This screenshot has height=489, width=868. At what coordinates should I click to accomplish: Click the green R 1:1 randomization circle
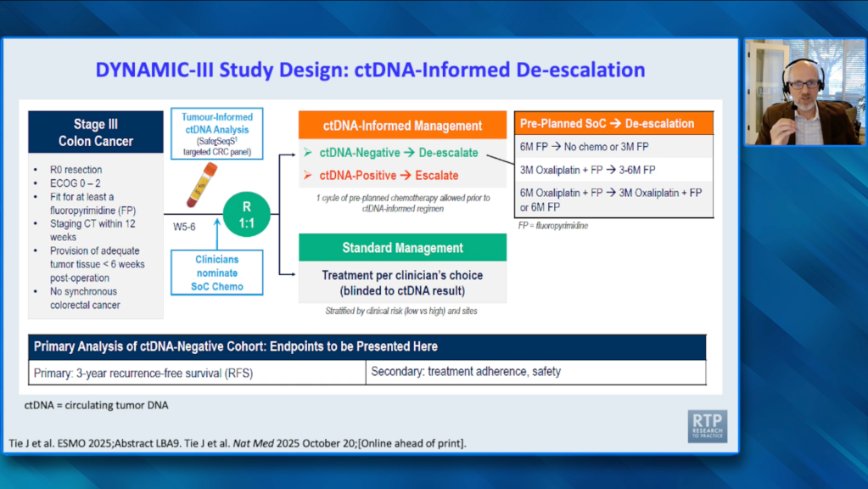click(246, 214)
